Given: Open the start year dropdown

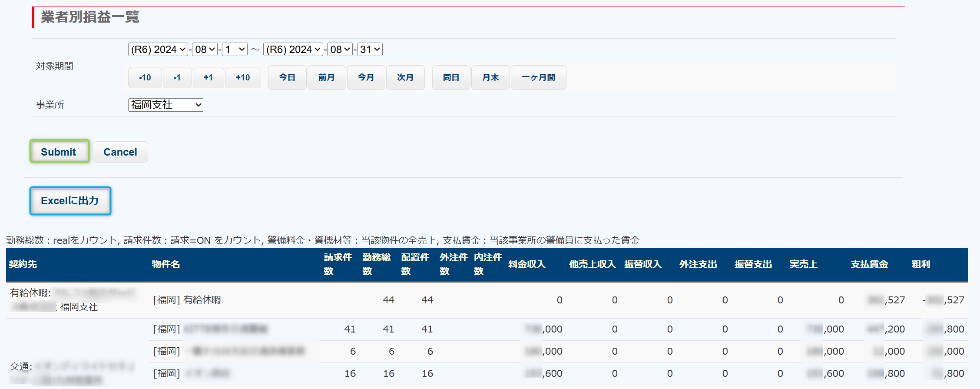Looking at the screenshot, I should 158,50.
